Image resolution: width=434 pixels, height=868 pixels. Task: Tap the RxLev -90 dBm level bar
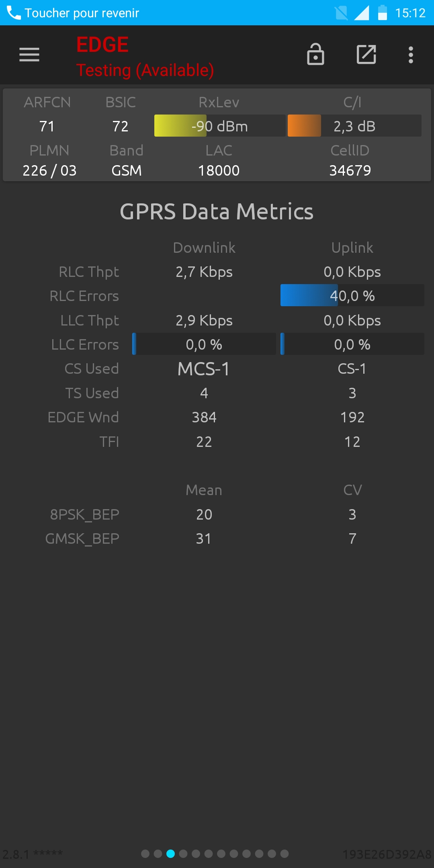[x=220, y=126]
